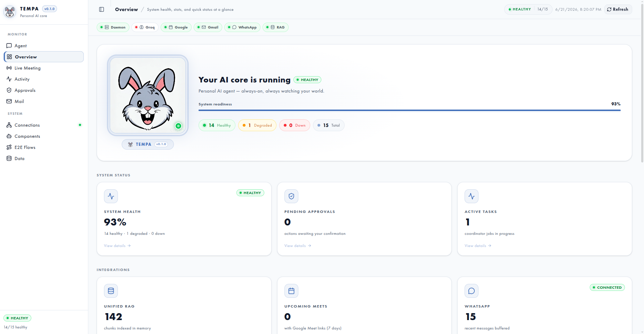The height and width of the screenshot is (334, 644).
Task: Click the TEMPA rabbit logo in sidebar
Action: (x=10, y=12)
